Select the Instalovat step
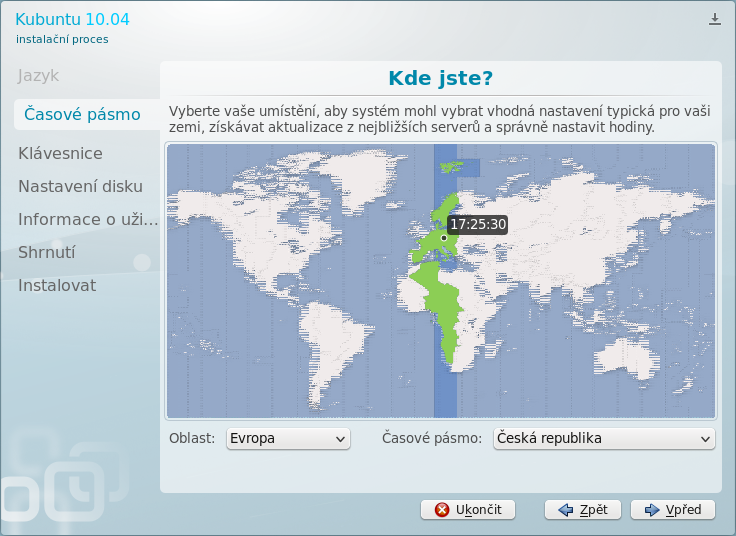The width and height of the screenshot is (736, 536). [57, 285]
